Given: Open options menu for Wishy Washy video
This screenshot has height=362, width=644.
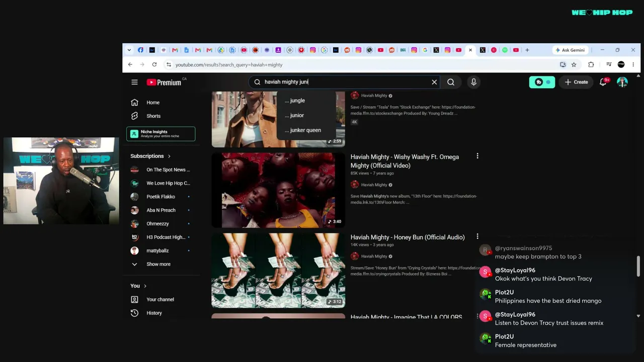Looking at the screenshot, I should point(477,156).
